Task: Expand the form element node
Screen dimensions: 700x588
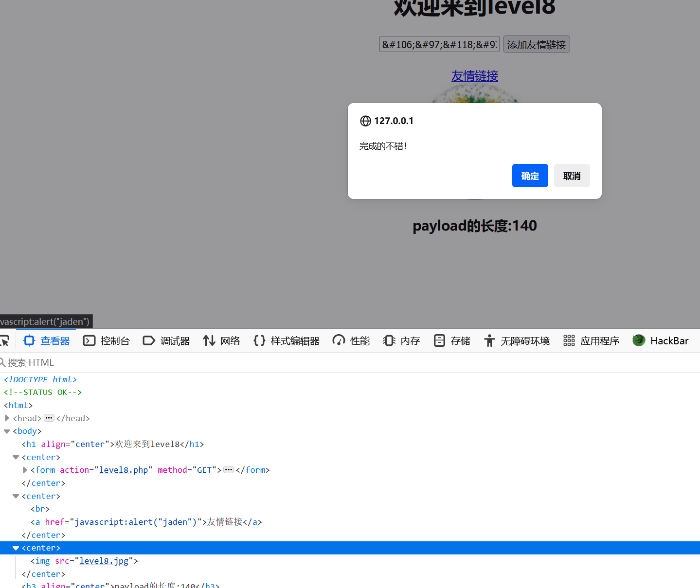Action: tap(25, 470)
